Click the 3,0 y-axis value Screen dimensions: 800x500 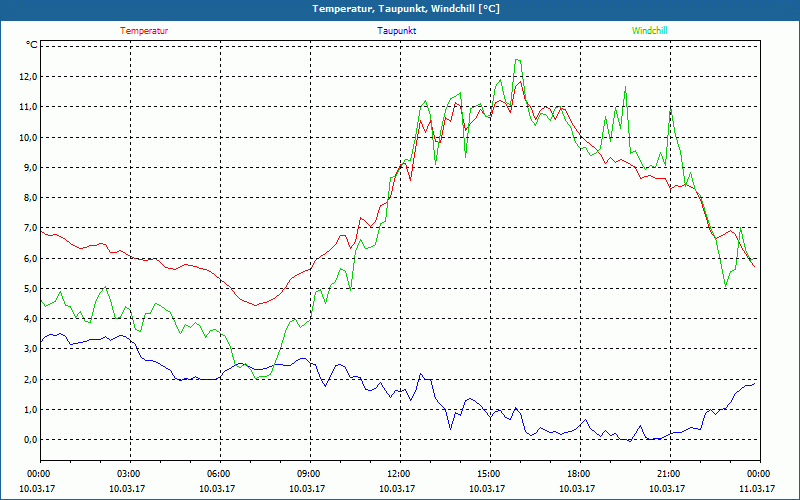pyautogui.click(x=31, y=349)
